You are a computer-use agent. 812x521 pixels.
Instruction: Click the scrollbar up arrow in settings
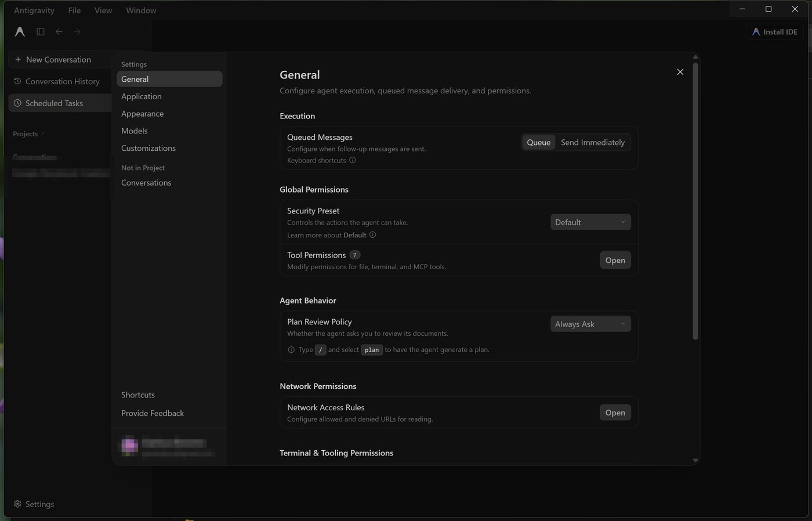coord(695,57)
